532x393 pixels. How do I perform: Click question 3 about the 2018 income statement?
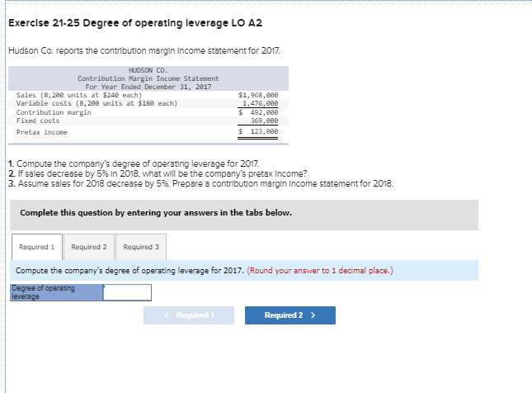click(x=201, y=183)
